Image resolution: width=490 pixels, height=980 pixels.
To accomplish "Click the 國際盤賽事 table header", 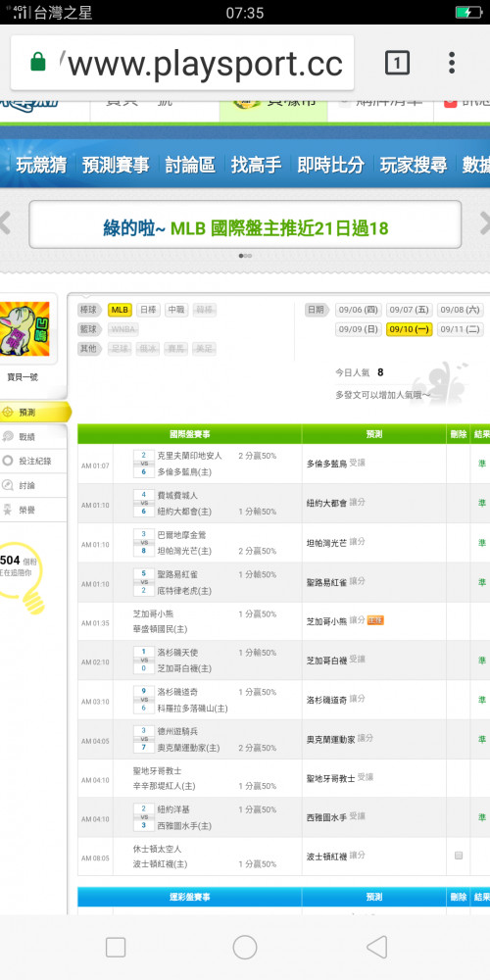I will pos(190,434).
